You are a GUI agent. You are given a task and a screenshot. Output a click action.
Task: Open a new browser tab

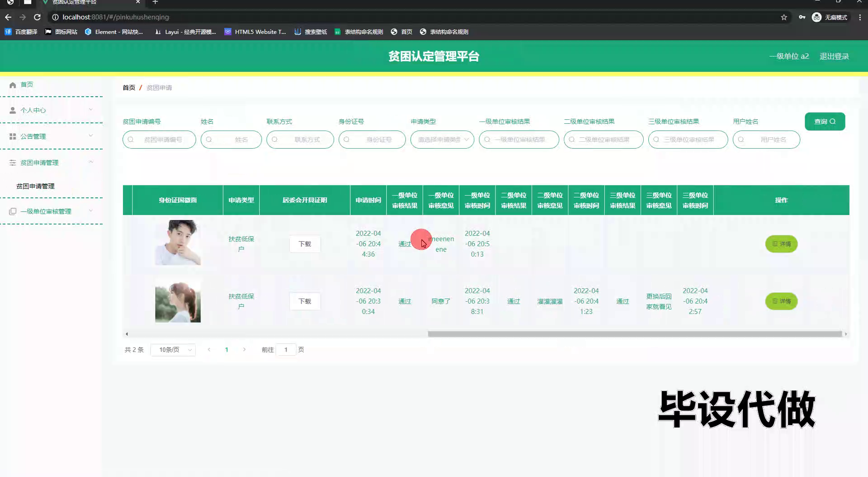[155, 2]
